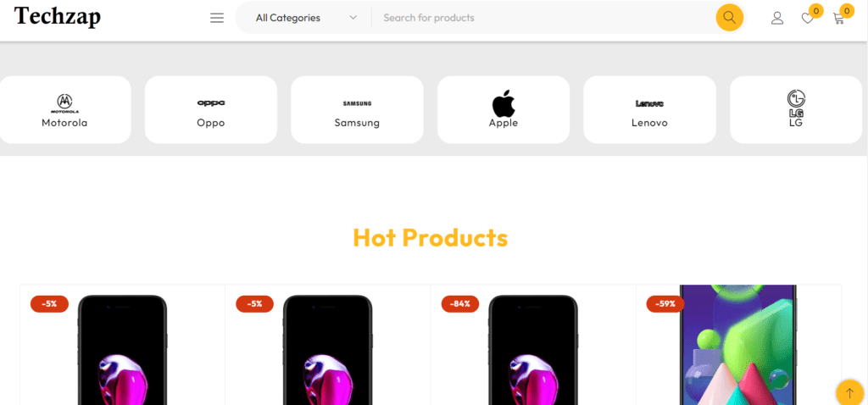Go to homepage via Techzap logo
This screenshot has height=405, width=868.
[58, 17]
